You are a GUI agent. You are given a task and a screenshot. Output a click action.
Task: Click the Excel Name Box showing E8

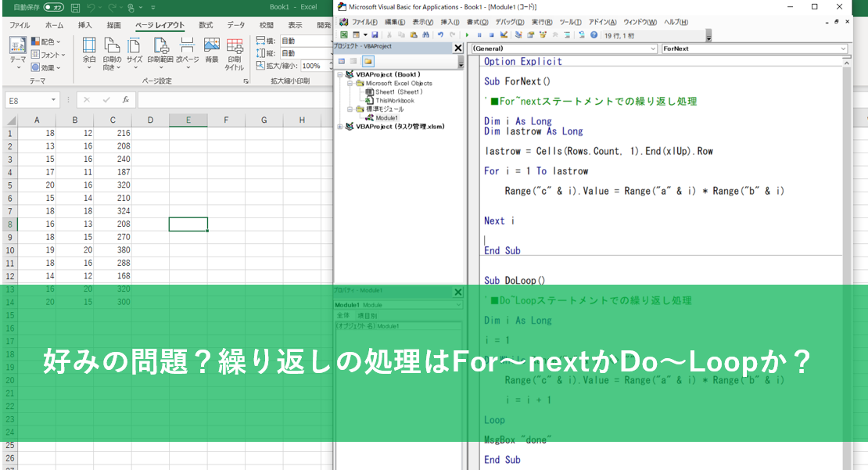[31, 100]
